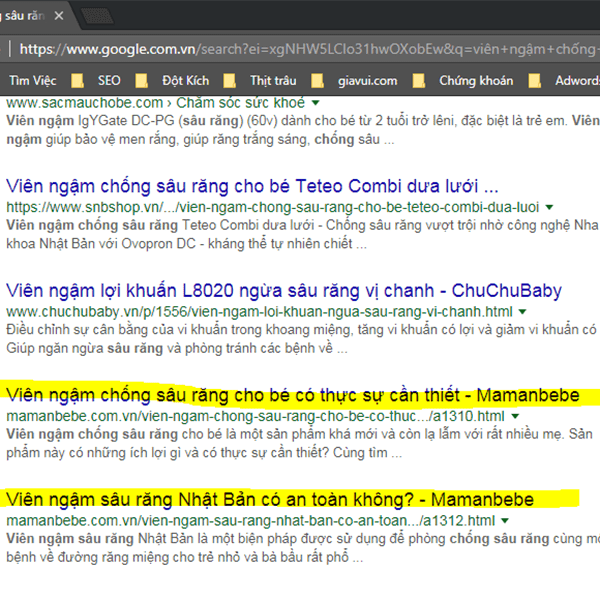Viewport: 600px width, 600px height.
Task: Click the mamanbebe a1310.html green URL
Action: [x=255, y=416]
